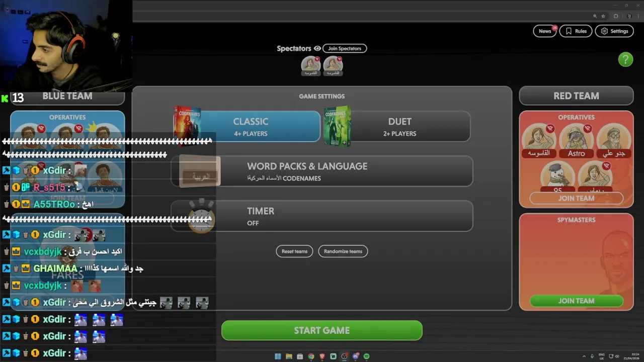Screen dimensions: 644x362
Task: Click the GAME SETTINGS heading
Action: (322, 96)
